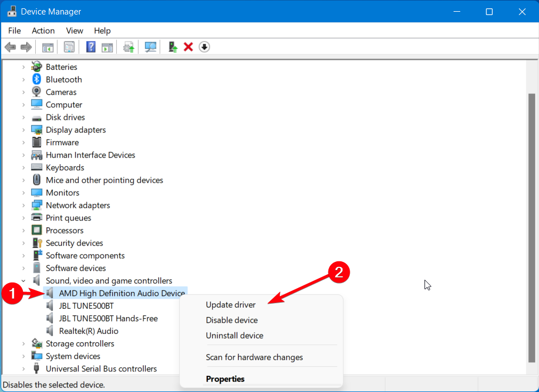Click the Processors chip icon
539x392 pixels.
tap(36, 230)
